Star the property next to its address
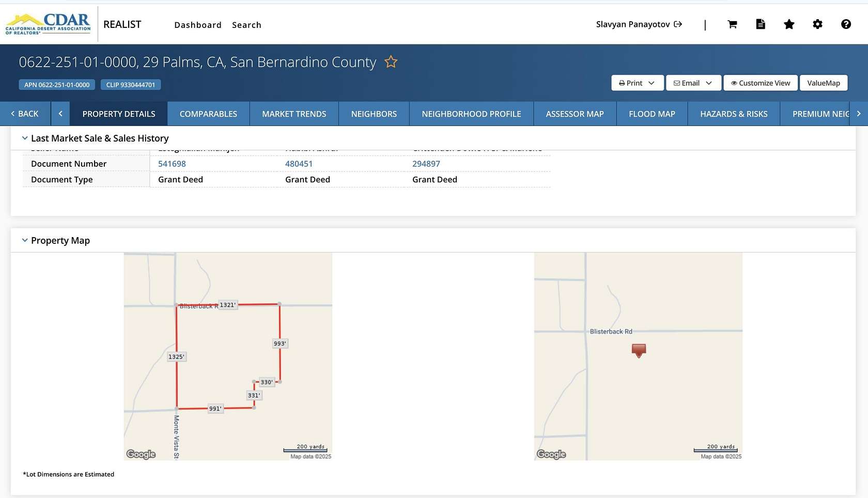Viewport: 868px width, 498px height. [x=391, y=61]
